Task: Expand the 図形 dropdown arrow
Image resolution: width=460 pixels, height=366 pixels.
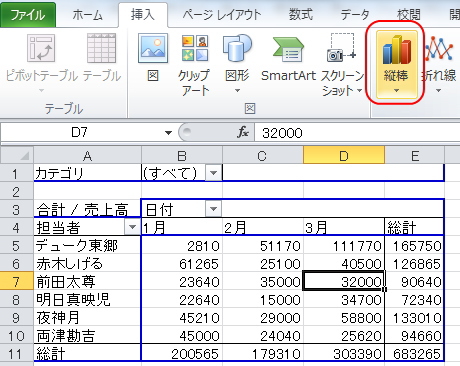Action: click(x=237, y=90)
